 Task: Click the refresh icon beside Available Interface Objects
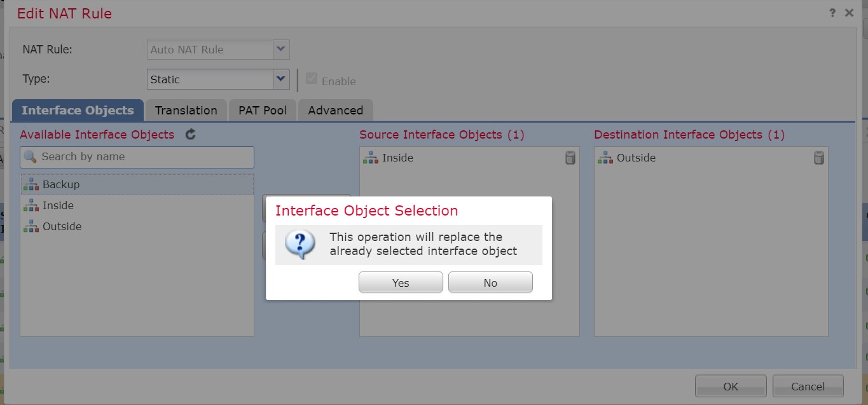[x=190, y=134]
